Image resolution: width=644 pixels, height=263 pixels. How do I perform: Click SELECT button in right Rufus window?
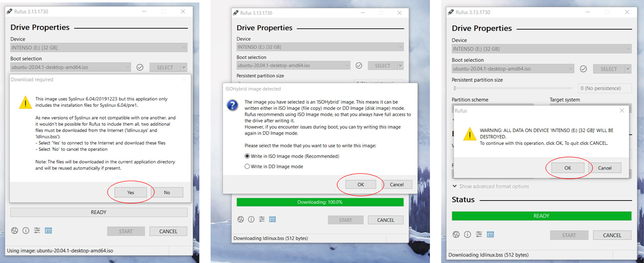pos(609,69)
